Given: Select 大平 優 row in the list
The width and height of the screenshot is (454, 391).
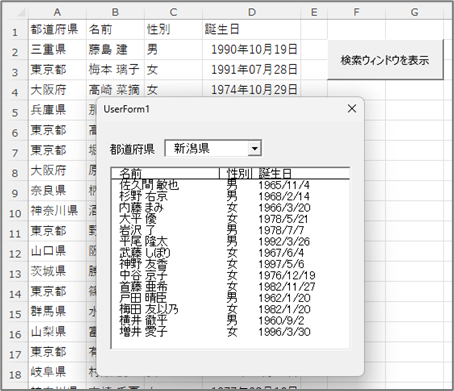Looking at the screenshot, I should click(230, 219).
